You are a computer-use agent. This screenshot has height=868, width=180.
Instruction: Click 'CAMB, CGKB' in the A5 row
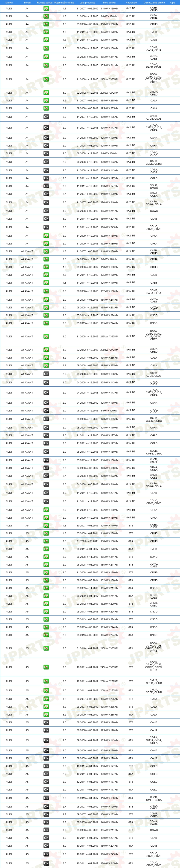(154, 815)
